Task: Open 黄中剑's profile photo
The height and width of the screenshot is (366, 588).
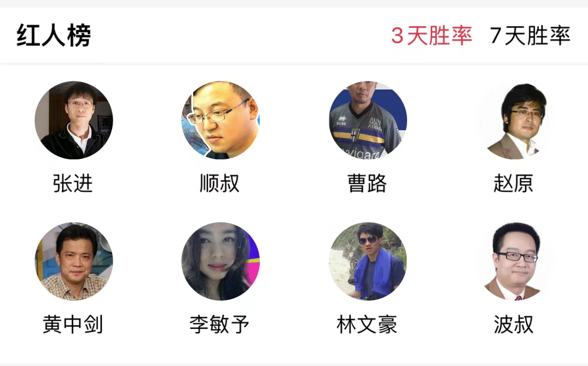Action: point(73,261)
